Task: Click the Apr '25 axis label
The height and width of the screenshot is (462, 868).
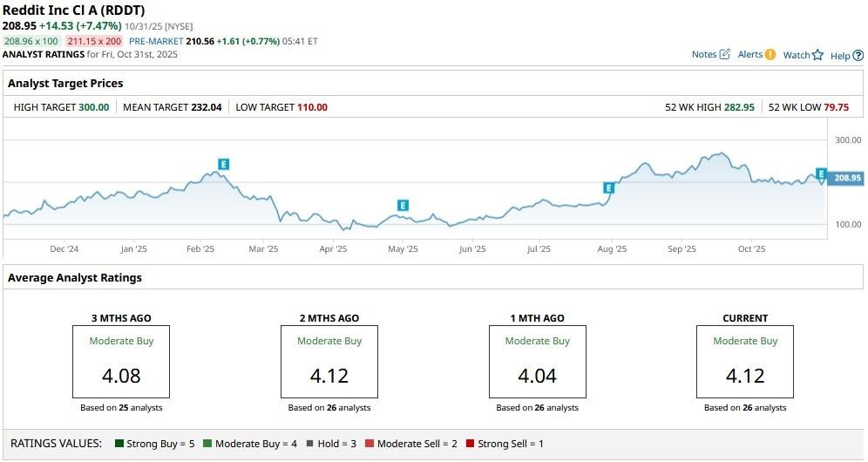Action: tap(333, 249)
